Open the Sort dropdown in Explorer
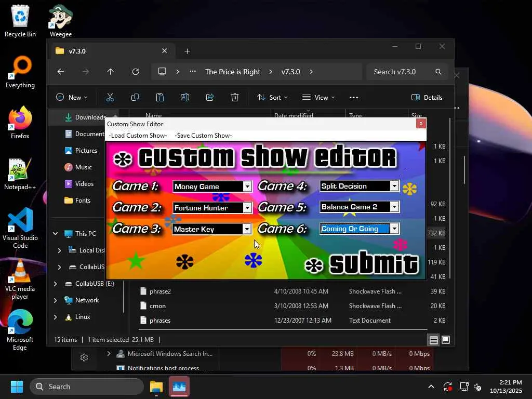Image resolution: width=532 pixels, height=399 pixels. pyautogui.click(x=272, y=97)
